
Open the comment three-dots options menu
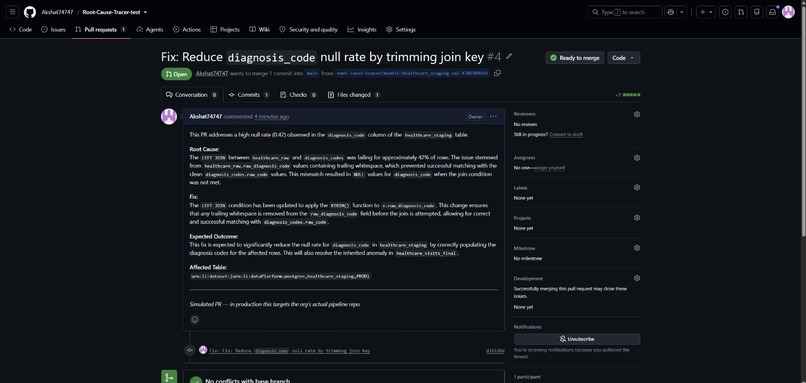(x=493, y=117)
